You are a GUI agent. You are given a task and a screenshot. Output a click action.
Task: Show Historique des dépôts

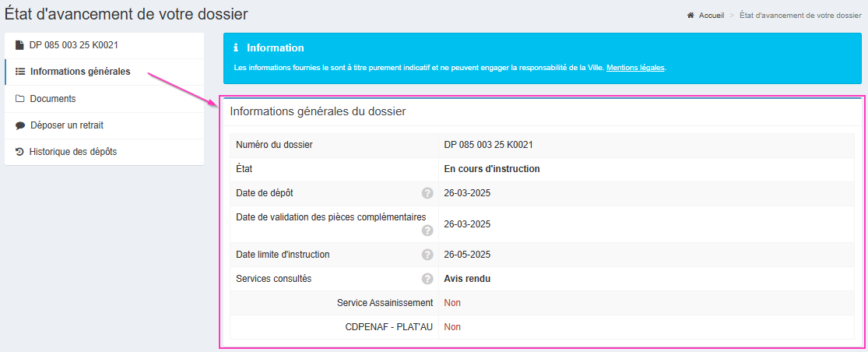[73, 152]
